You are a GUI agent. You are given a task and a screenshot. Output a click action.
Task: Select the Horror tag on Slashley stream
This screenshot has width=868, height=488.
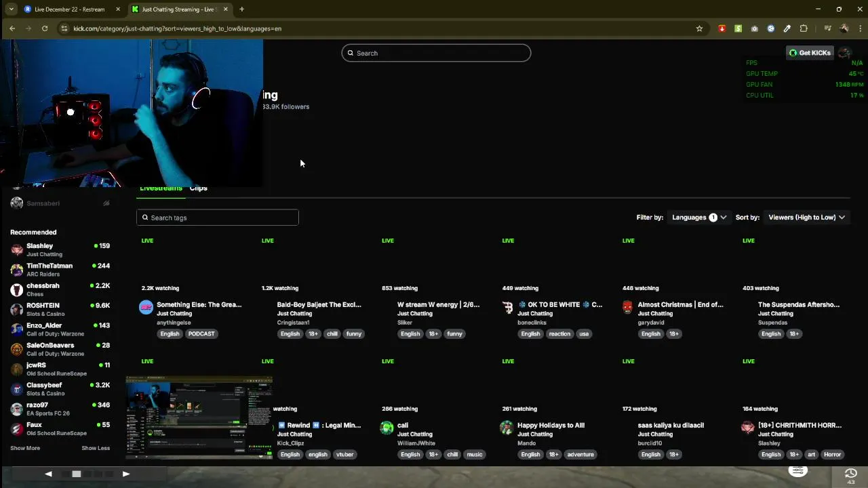pyautogui.click(x=832, y=454)
